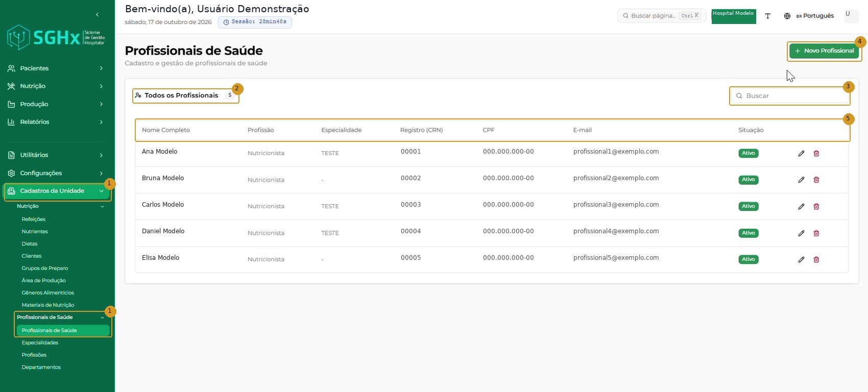Image resolution: width=868 pixels, height=392 pixels.
Task: Go to Especialidades page
Action: pyautogui.click(x=40, y=343)
